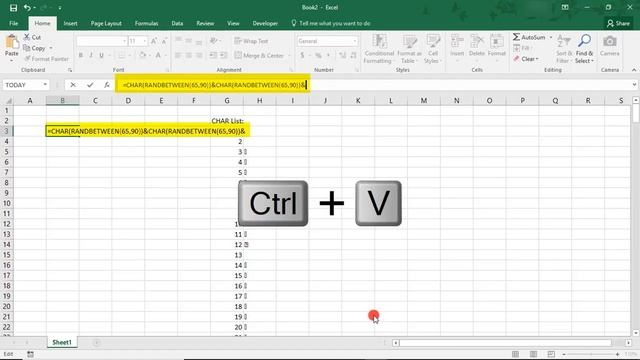The height and width of the screenshot is (360, 640).
Task: Cancel formula entry with X icon
Action: (73, 85)
